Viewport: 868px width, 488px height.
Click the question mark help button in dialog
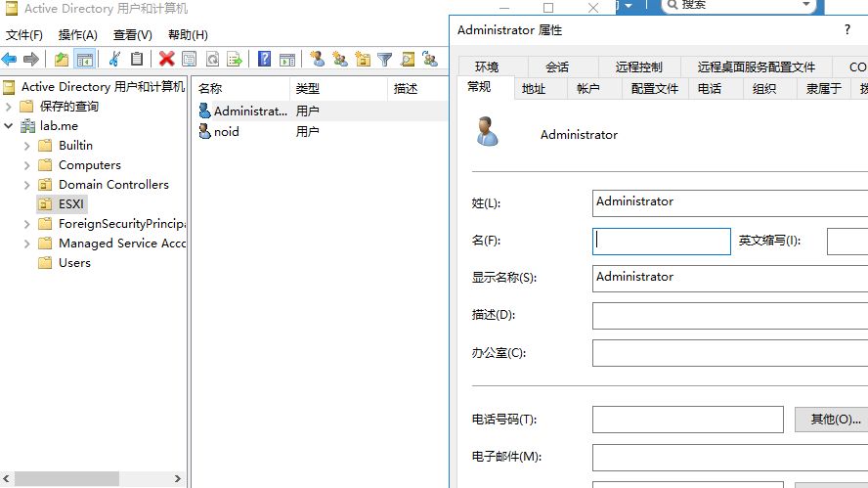click(846, 30)
